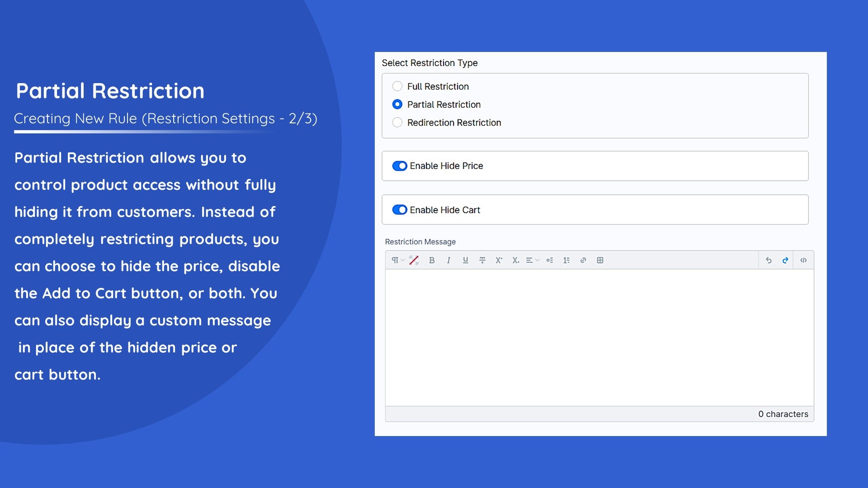
Task: Select the Redirection Restriction radio button
Action: pyautogui.click(x=397, y=122)
